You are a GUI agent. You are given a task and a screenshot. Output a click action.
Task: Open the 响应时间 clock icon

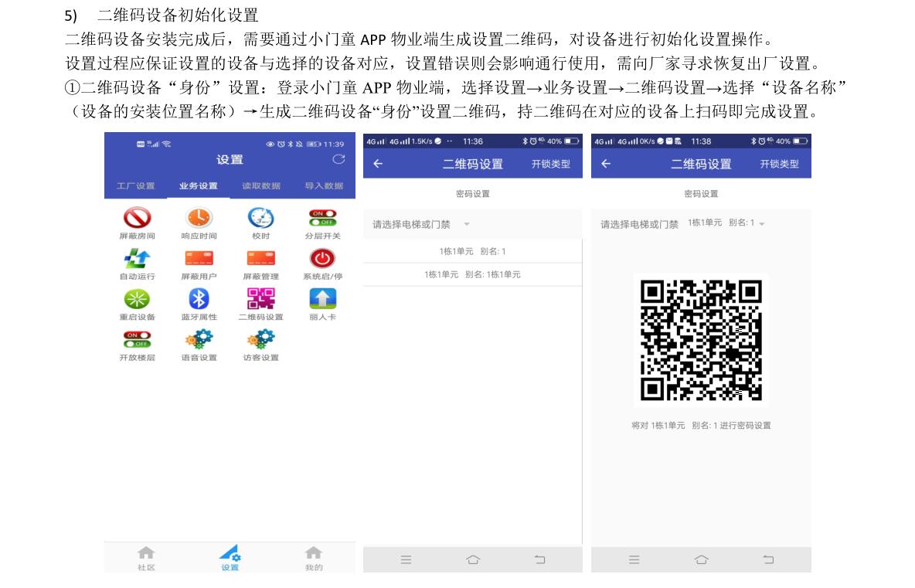pyautogui.click(x=199, y=218)
